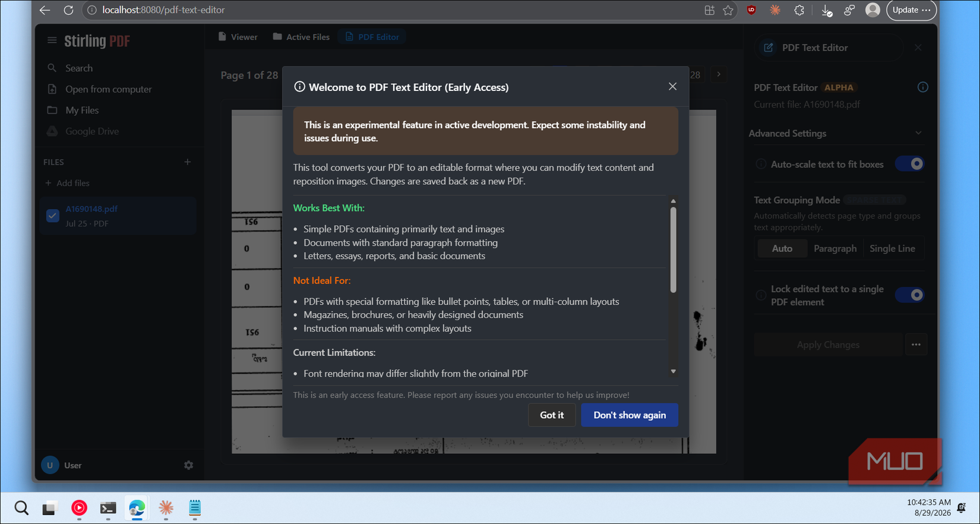The height and width of the screenshot is (524, 980).
Task: Open the Extensions puzzle icon
Action: tap(799, 10)
